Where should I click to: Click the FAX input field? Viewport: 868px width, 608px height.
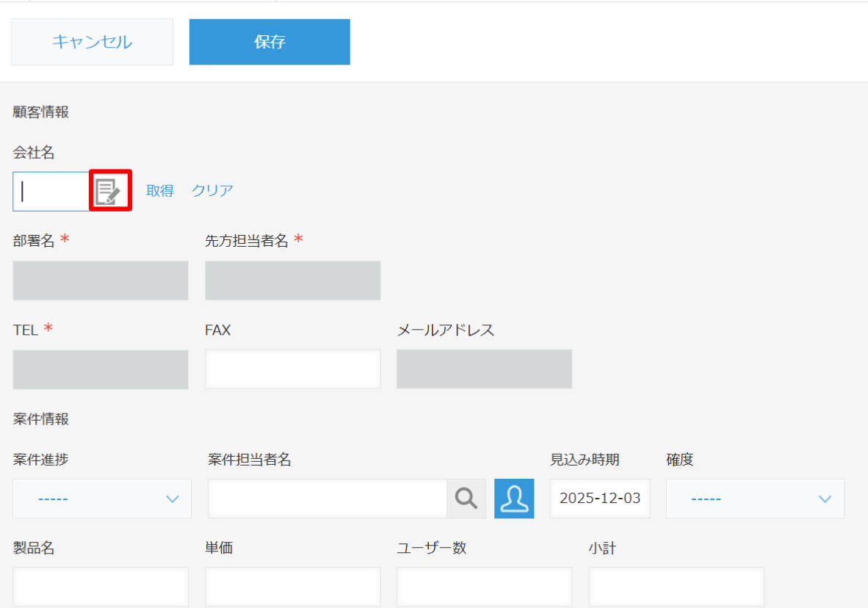click(292, 369)
